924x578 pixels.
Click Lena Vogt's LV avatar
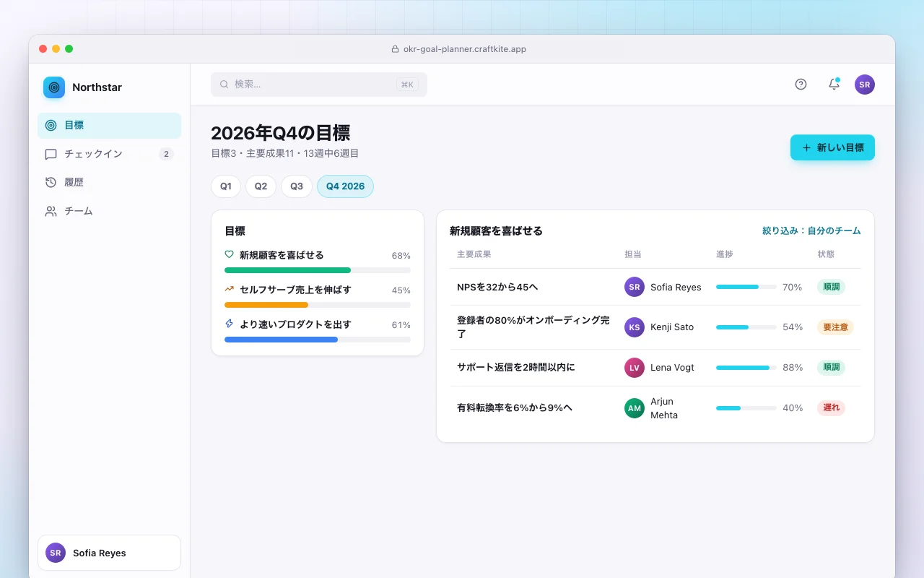tap(635, 368)
